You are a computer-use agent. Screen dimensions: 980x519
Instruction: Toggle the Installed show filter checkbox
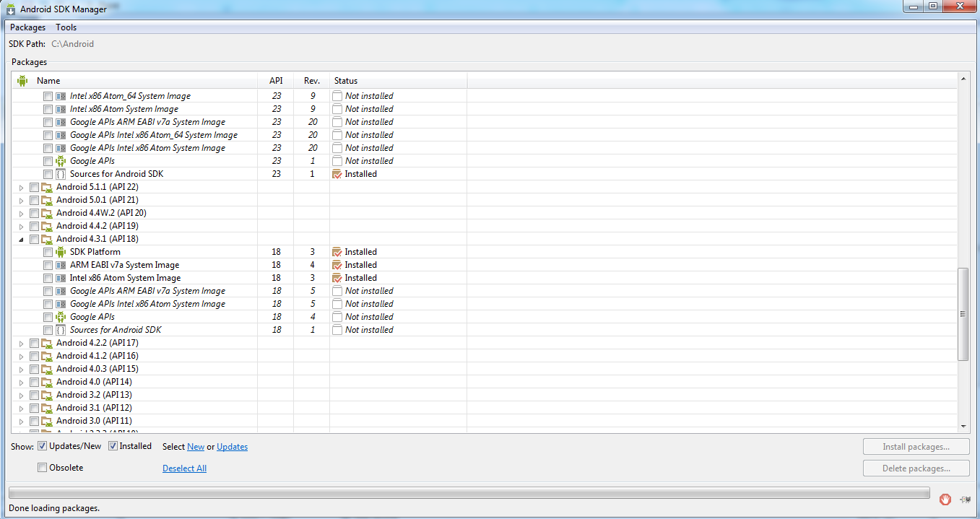(113, 446)
